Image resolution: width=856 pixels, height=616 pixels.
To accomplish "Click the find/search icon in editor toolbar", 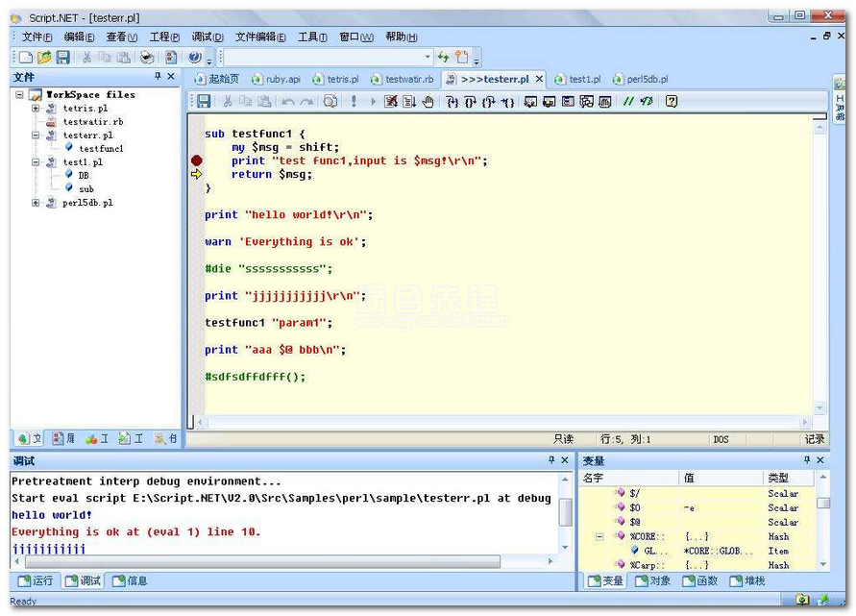I will click(x=330, y=101).
